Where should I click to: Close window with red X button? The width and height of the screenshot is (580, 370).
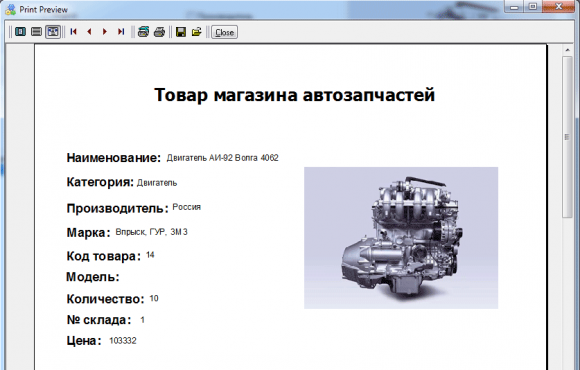point(559,6)
